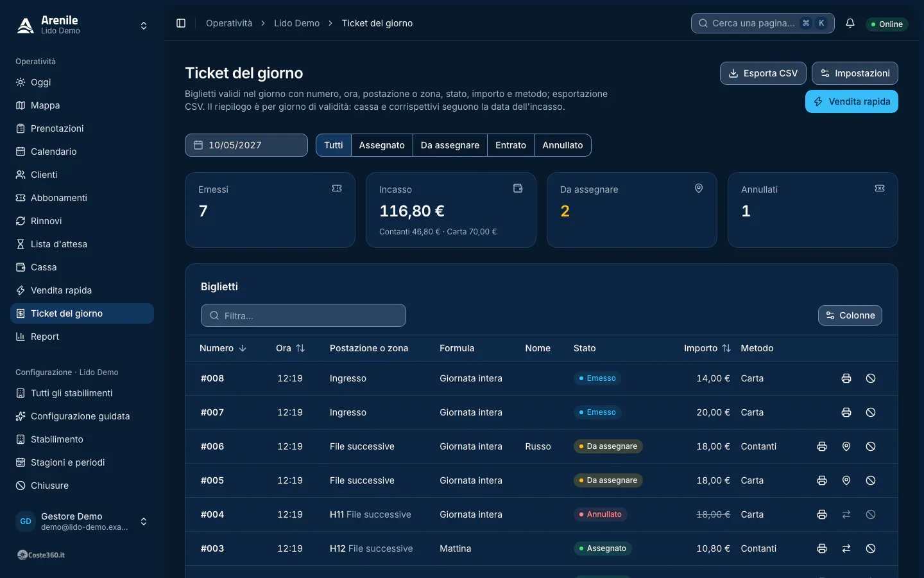Open Stagioni e periodi settings
924x578 pixels.
(82, 462)
